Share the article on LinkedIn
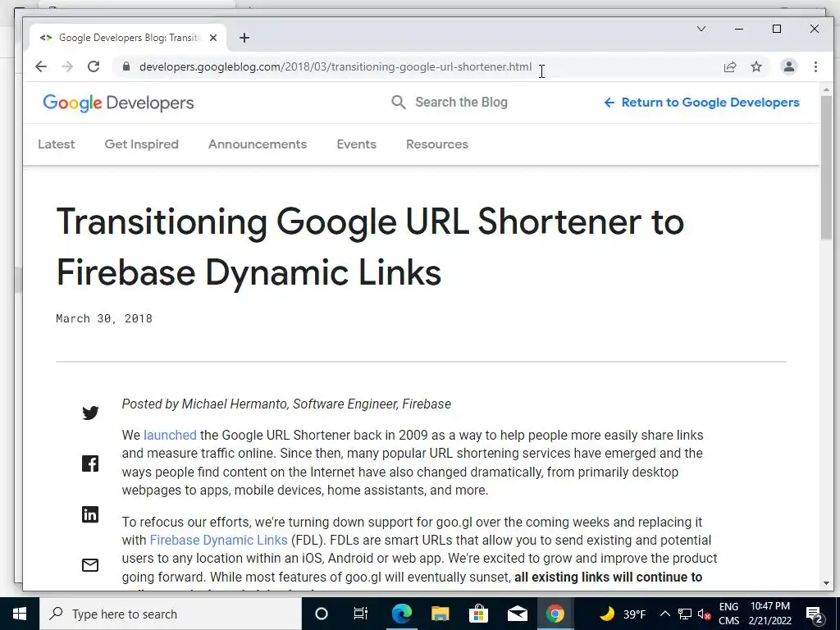Screen dimensions: 840x630 coord(90,514)
